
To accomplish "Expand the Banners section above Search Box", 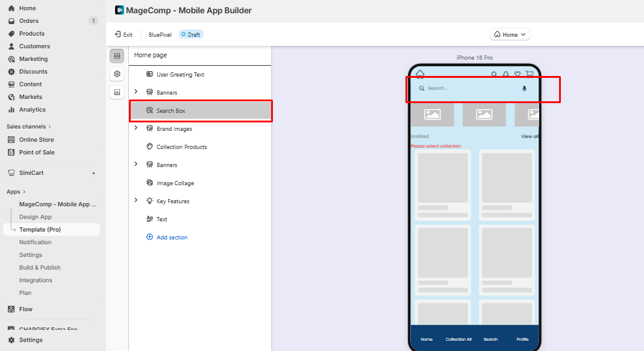I will tap(136, 92).
